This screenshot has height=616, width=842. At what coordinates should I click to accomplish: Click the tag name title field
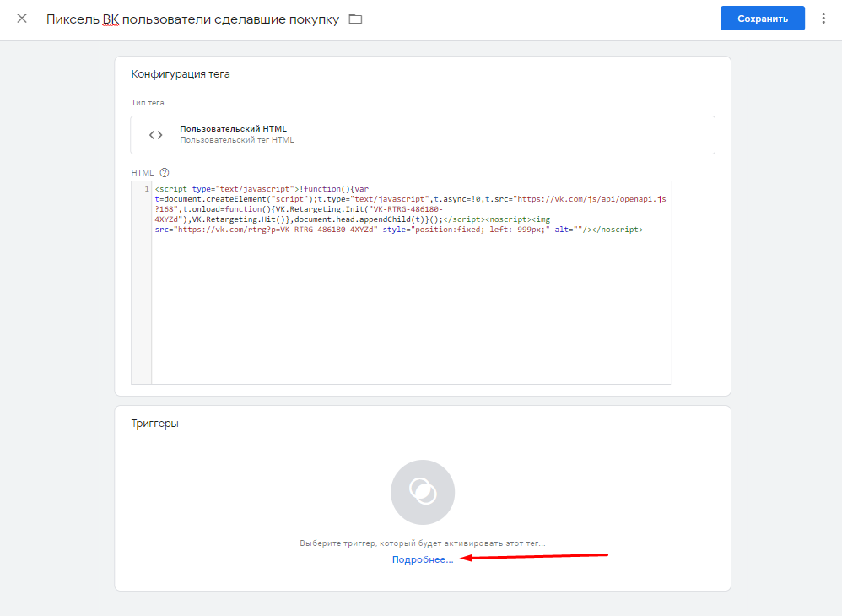(192, 19)
